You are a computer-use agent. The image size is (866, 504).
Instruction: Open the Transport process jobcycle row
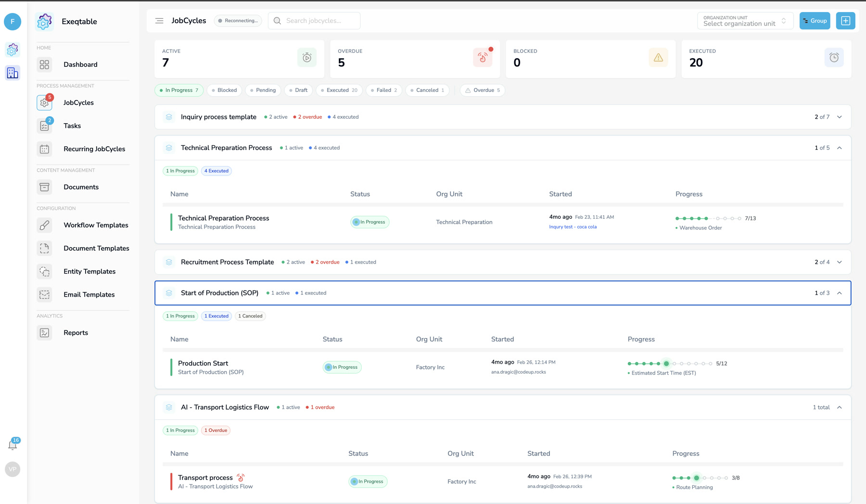(503, 482)
